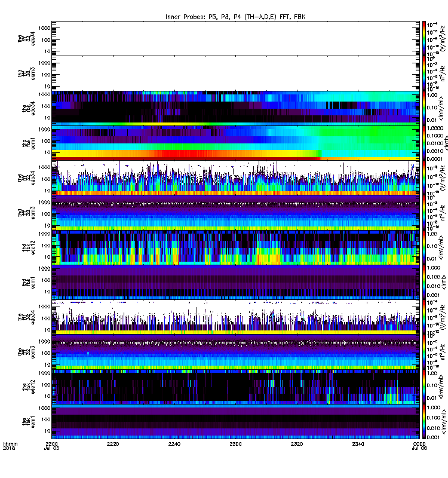448x478 pixels.
Task: Click the 'thd fbk scm1' panel label
Action: tap(29, 283)
